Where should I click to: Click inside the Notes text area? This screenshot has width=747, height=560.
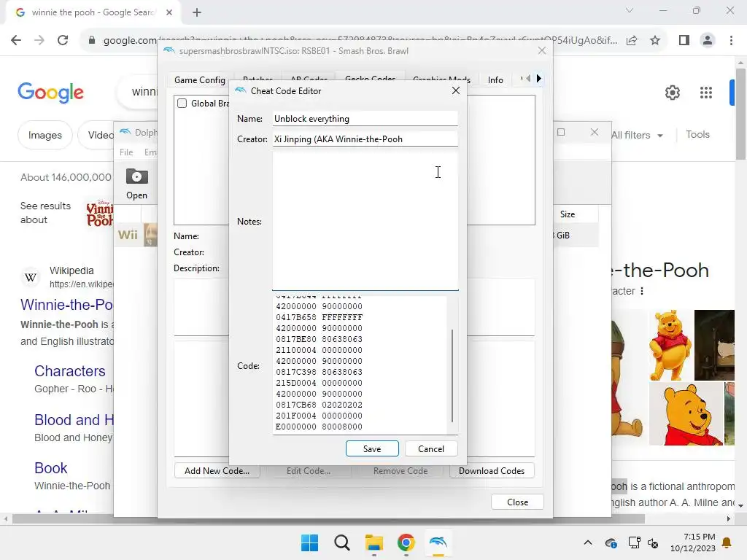[x=365, y=221]
